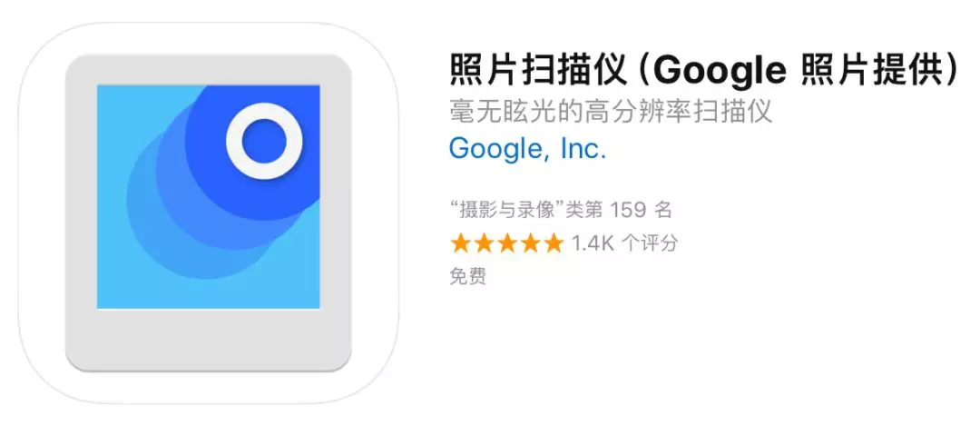Click the white ring inside the app icon
This screenshot has height=436, width=980.
(x=264, y=142)
